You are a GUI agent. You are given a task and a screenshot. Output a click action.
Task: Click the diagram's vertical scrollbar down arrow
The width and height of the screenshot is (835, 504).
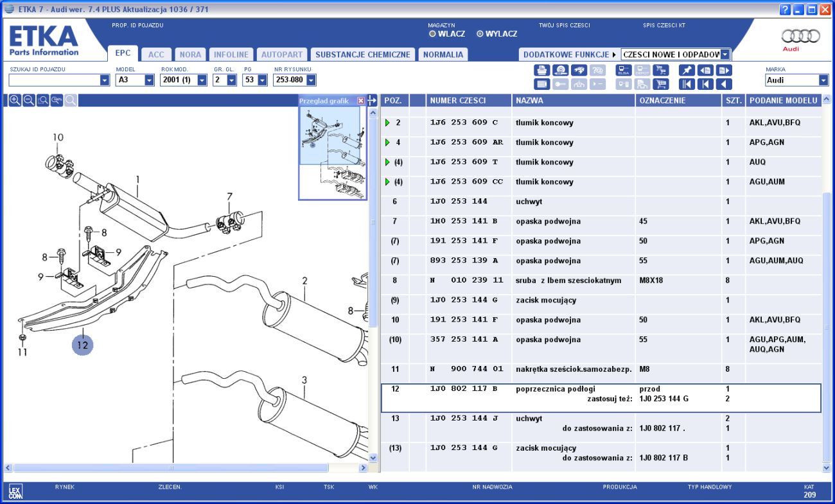point(373,458)
